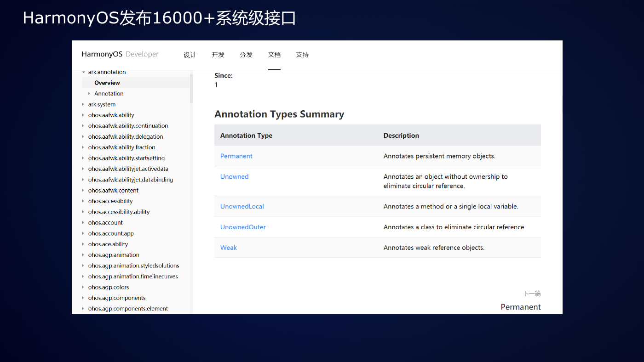Open the 设计 menu item
644x362 pixels.
coord(190,55)
